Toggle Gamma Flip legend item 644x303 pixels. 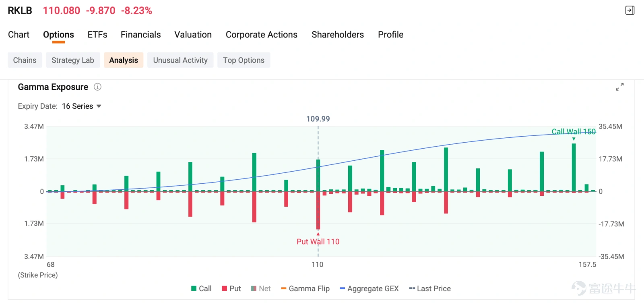305,288
